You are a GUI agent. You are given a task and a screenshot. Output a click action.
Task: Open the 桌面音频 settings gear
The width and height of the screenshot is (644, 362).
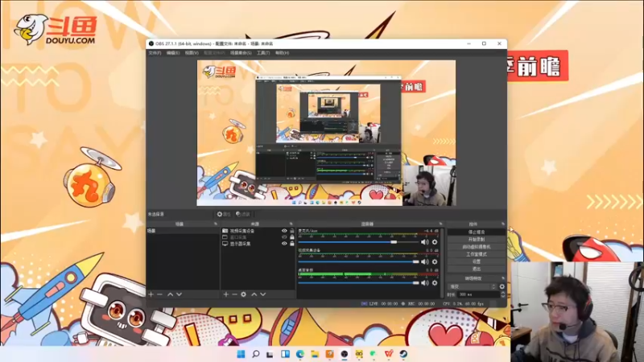pos(435,283)
